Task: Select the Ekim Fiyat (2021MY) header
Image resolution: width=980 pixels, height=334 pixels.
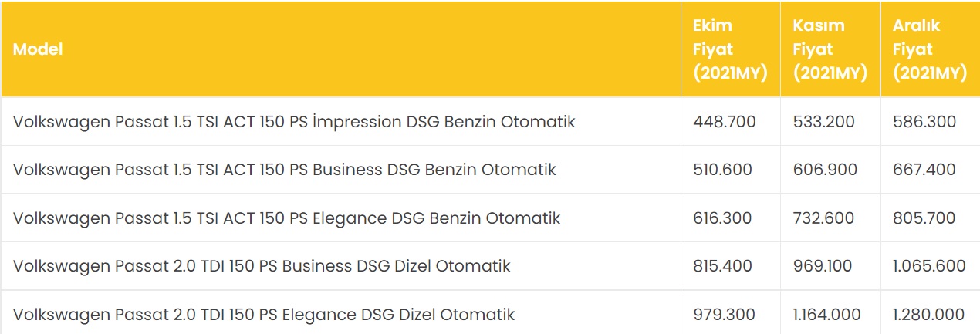Action: tap(729, 49)
